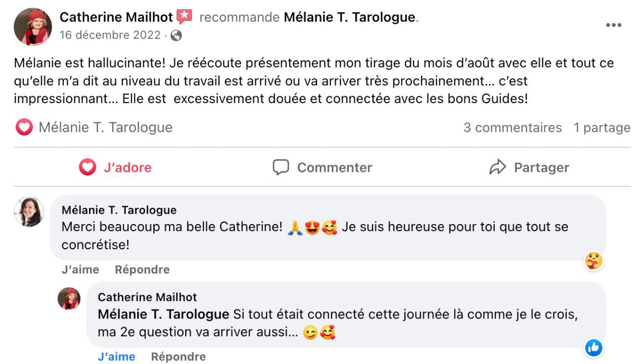Click Mélanie T. Tarologue's comment avatar
This screenshot has width=639, height=364.
pos(29,211)
